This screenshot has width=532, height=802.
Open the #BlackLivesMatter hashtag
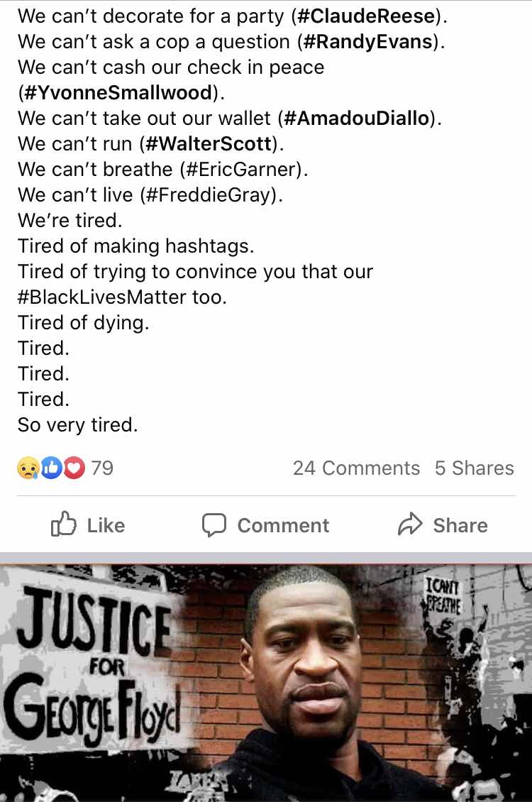pos(101,297)
